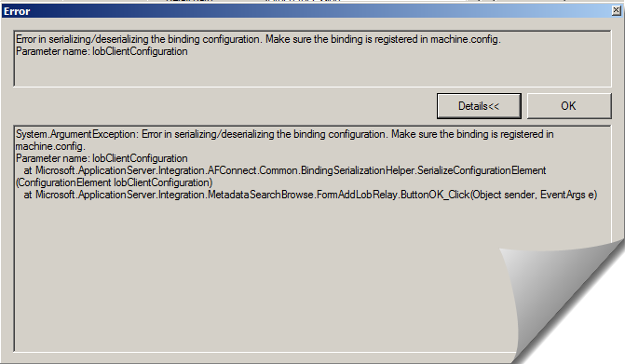Image resolution: width=625 pixels, height=364 pixels.
Task: Click '(ConfigurationElement lobClientConfiguration)' line in details
Action: tap(114, 182)
